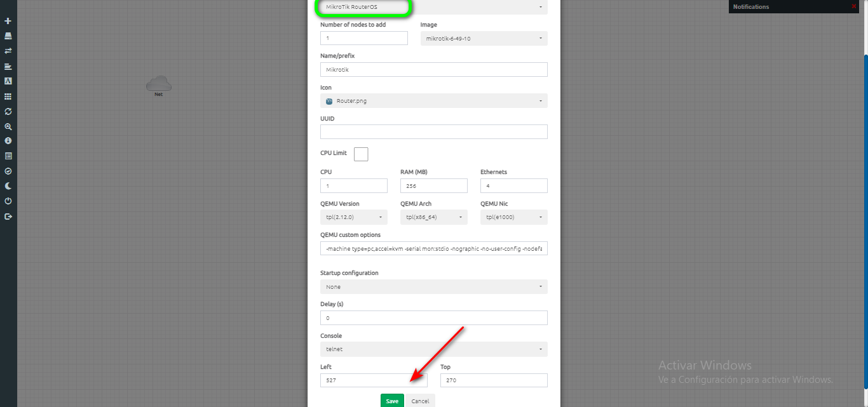Open Startup-configs lines icon in sidebar

click(x=8, y=66)
